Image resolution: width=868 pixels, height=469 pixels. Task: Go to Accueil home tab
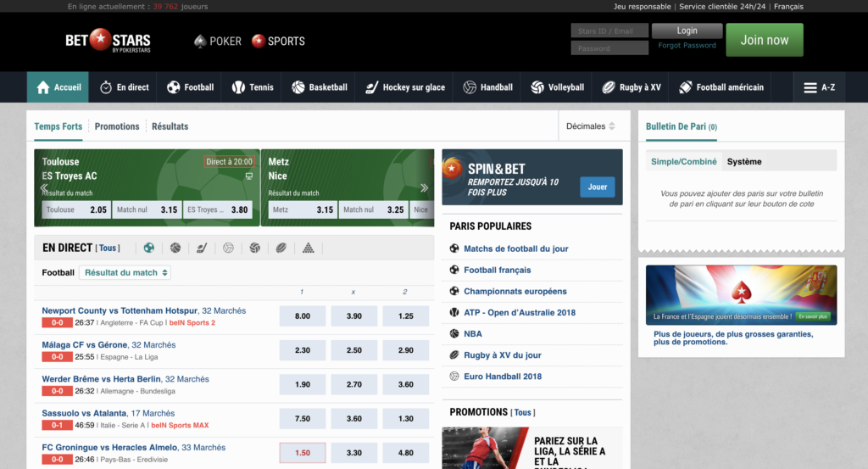(58, 87)
